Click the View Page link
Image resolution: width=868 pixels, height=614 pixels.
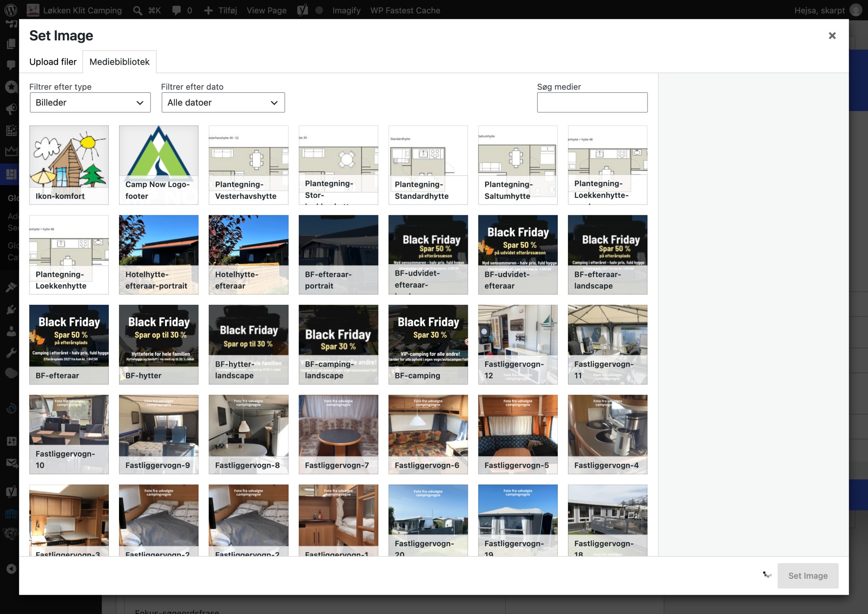click(266, 10)
